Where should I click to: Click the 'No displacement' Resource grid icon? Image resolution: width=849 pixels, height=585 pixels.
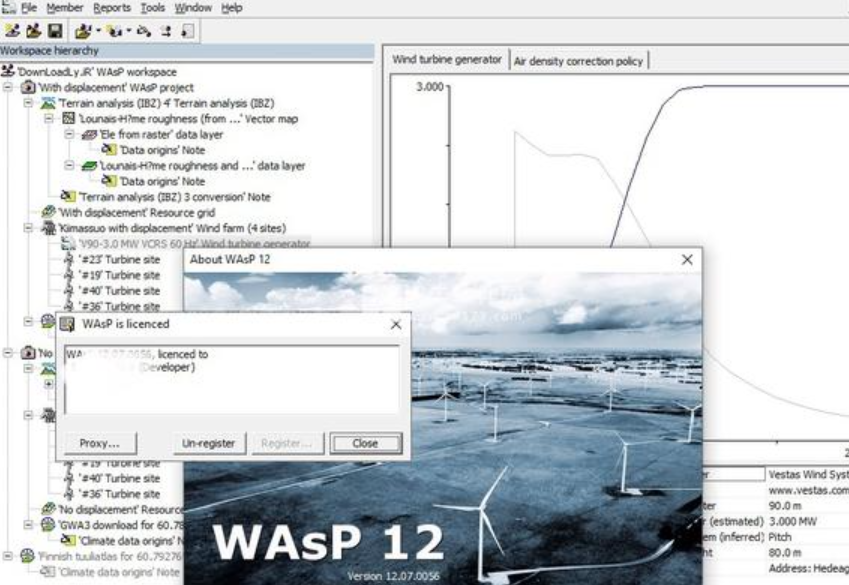pyautogui.click(x=49, y=509)
